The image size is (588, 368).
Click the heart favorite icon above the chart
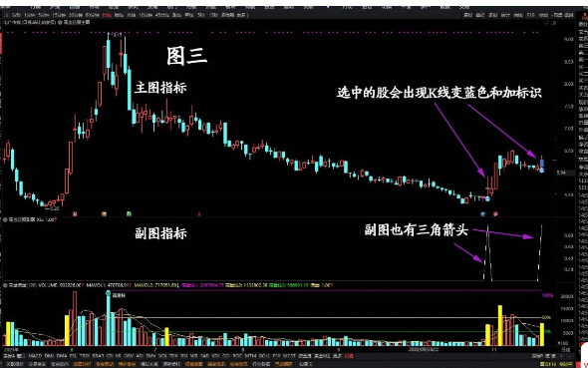click(546, 23)
